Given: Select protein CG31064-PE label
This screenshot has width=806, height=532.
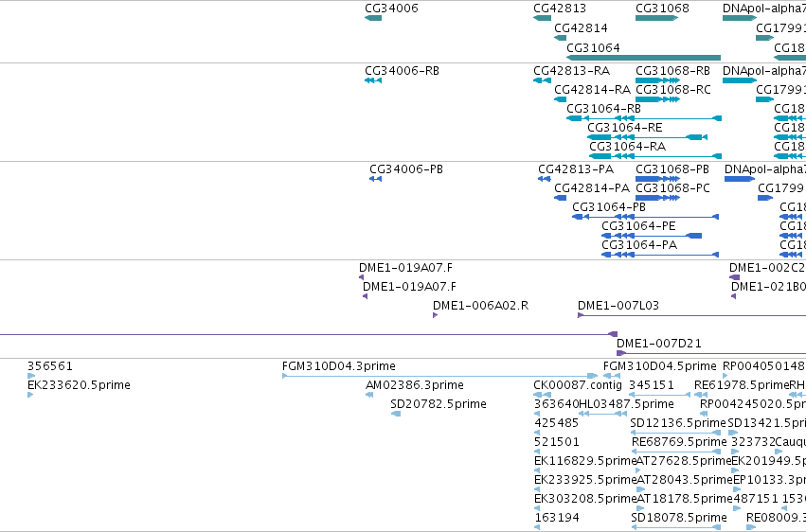Looking at the screenshot, I should [639, 226].
